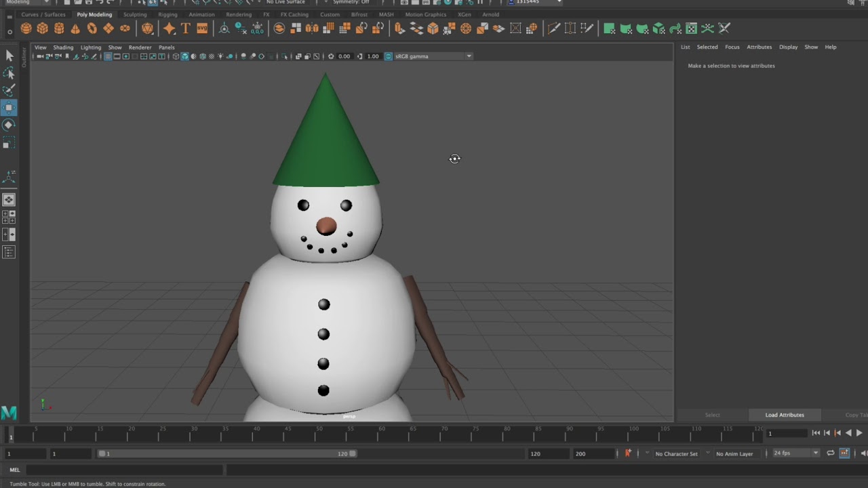Click the Mirror shelf icon
Screen dimensions: 868x488
coord(312,28)
